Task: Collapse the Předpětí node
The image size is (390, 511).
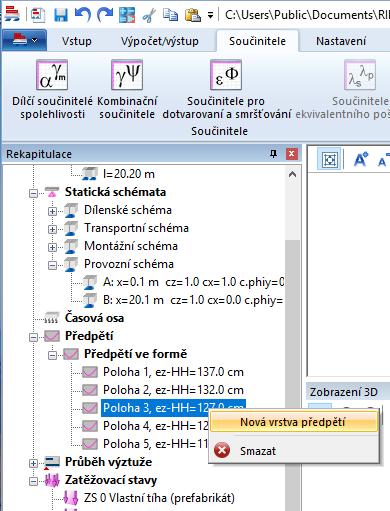Action: (x=33, y=337)
